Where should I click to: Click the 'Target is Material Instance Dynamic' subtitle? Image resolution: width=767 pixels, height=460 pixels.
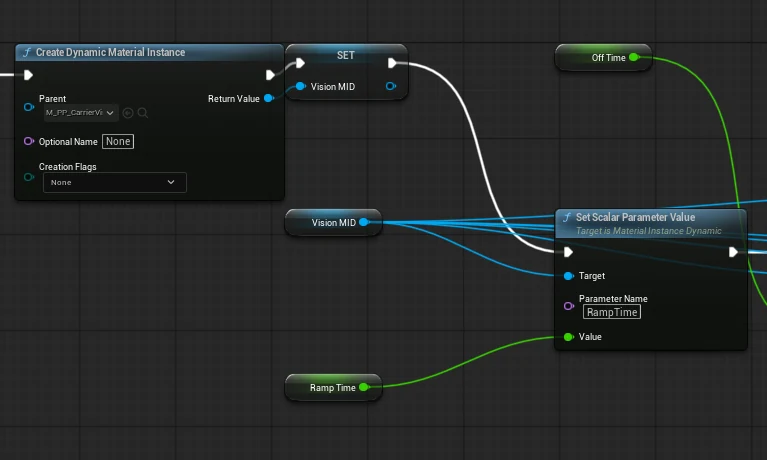coord(649,231)
